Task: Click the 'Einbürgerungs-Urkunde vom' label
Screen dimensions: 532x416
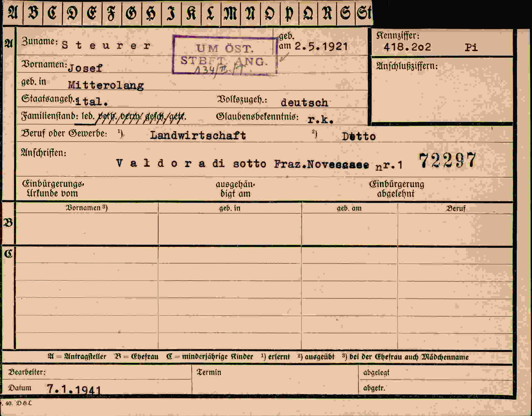Action: coord(53,189)
